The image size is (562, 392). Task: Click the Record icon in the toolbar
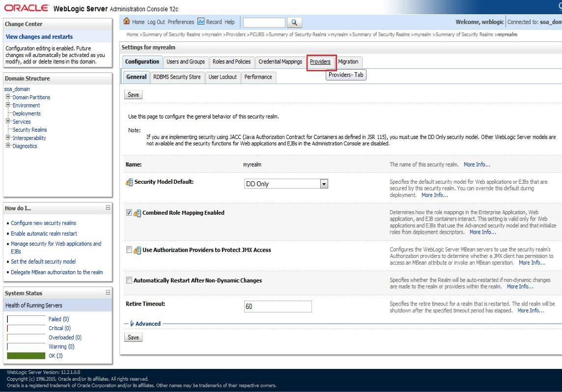[x=201, y=22]
